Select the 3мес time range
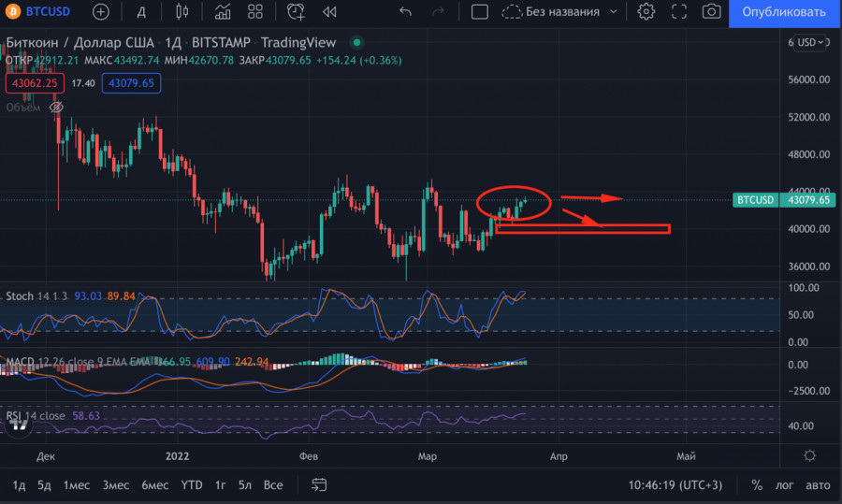This screenshot has height=504, width=842. pyautogui.click(x=115, y=485)
